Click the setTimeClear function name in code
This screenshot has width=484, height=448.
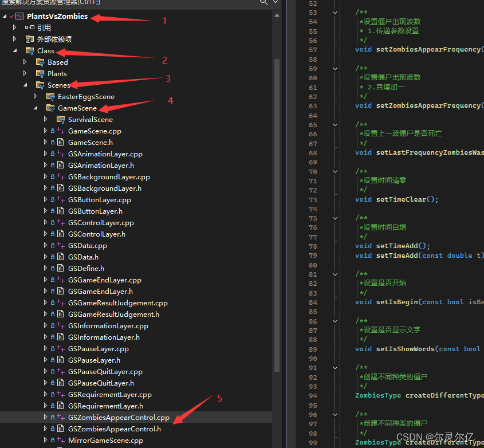pyautogui.click(x=401, y=199)
